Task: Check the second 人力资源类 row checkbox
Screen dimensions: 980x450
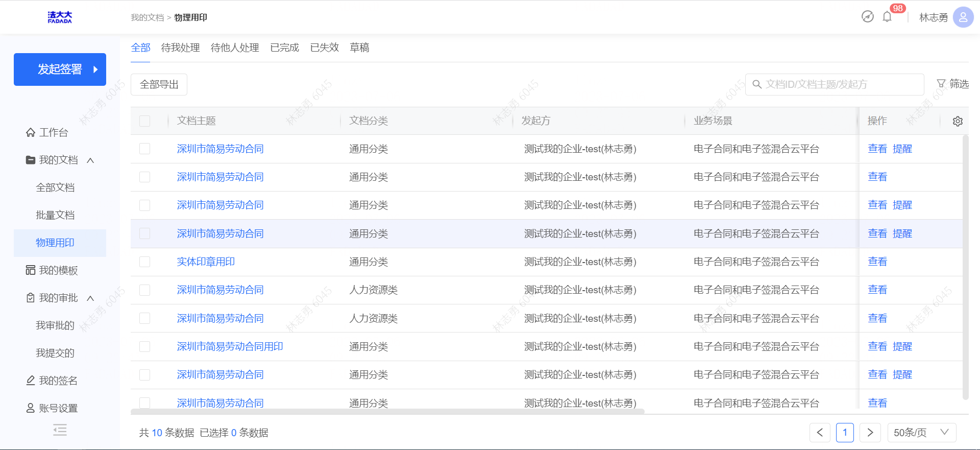Action: pyautogui.click(x=145, y=318)
